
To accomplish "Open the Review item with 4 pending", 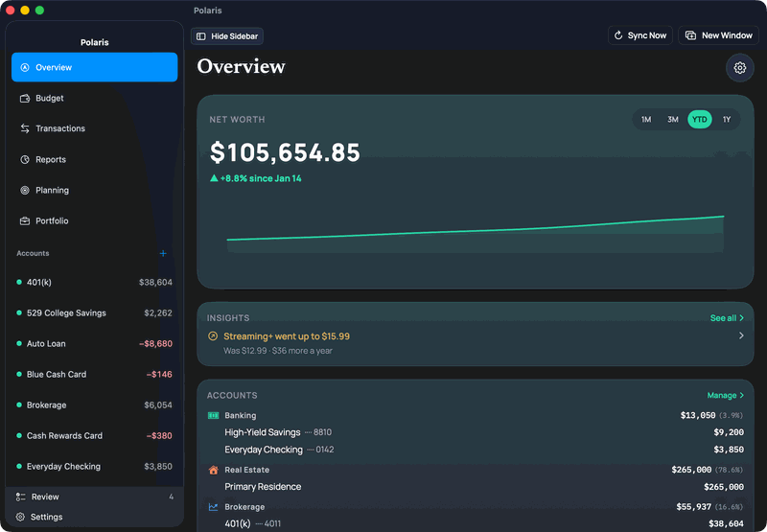I will click(x=94, y=497).
